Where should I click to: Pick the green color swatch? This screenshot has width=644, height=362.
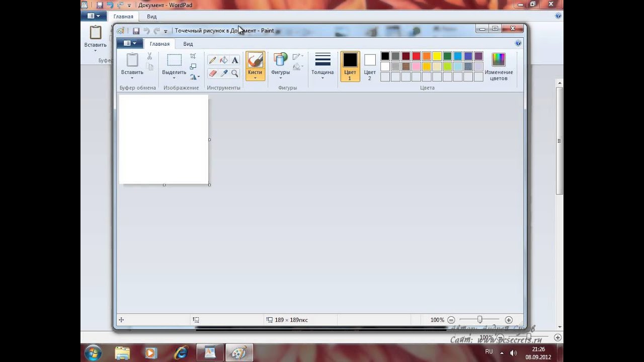[447, 56]
